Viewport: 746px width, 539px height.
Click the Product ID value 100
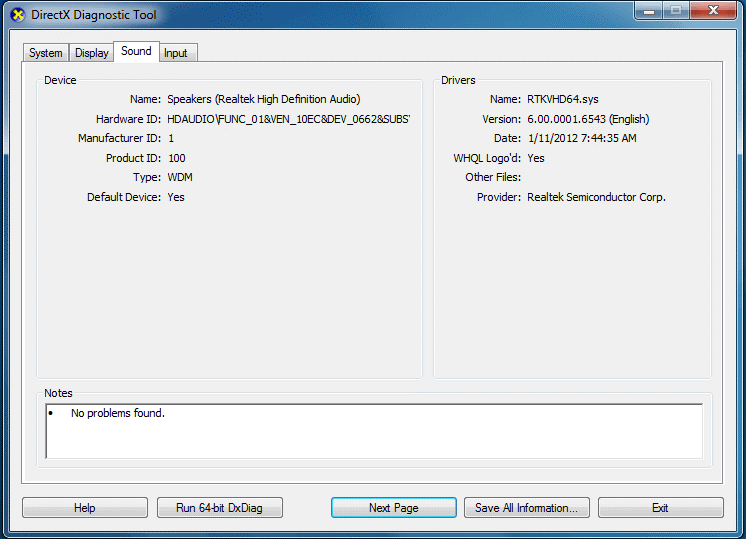[177, 158]
